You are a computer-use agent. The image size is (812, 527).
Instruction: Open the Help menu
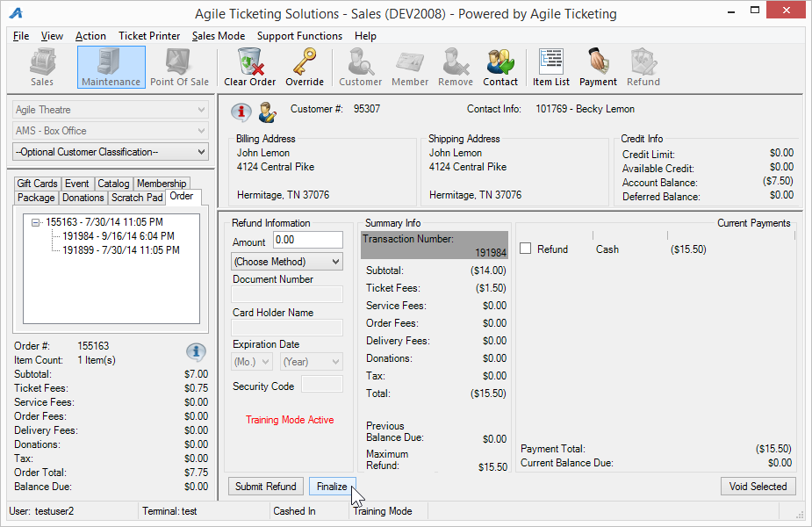(365, 36)
